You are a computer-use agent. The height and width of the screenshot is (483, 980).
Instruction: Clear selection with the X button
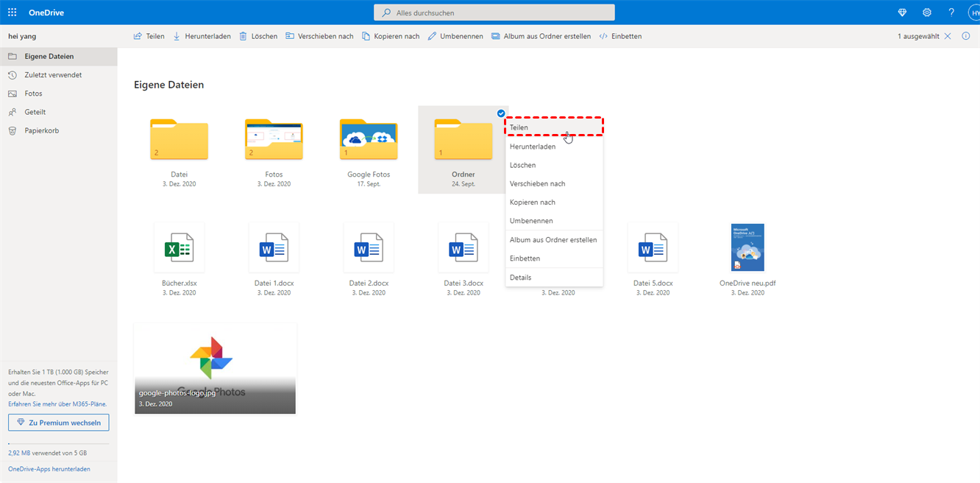click(948, 36)
